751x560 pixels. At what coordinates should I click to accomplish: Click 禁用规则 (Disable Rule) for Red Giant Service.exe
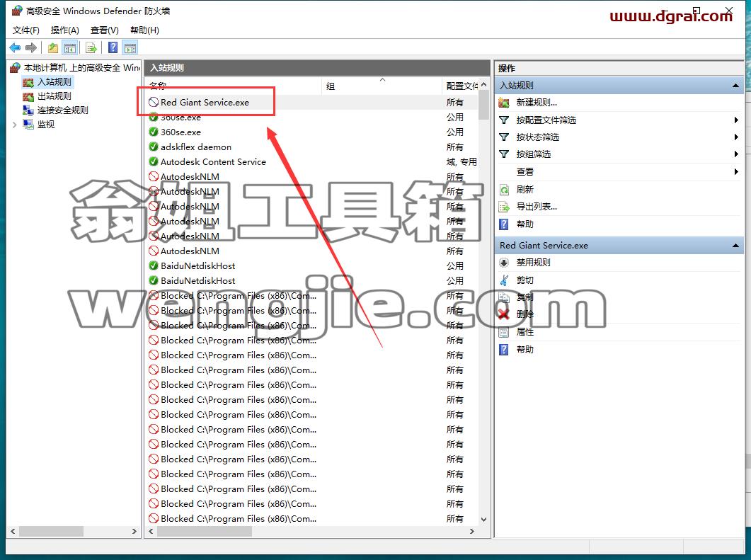point(533,263)
